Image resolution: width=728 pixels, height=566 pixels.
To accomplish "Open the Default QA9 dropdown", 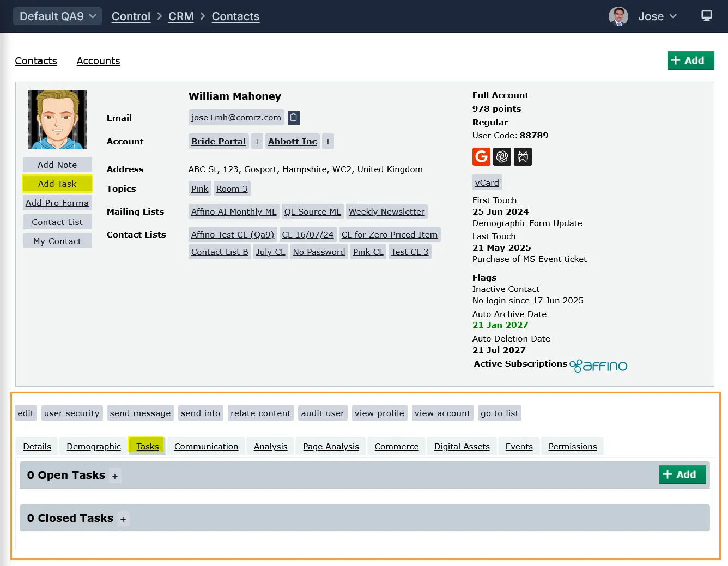I will point(57,16).
